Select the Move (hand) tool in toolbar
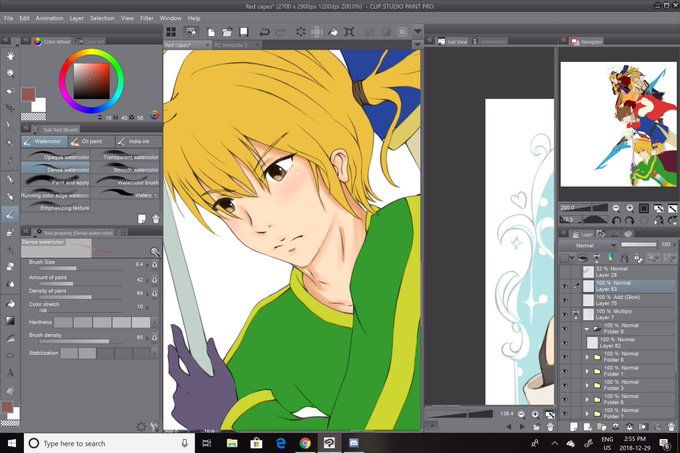680x453 pixels. (10, 56)
